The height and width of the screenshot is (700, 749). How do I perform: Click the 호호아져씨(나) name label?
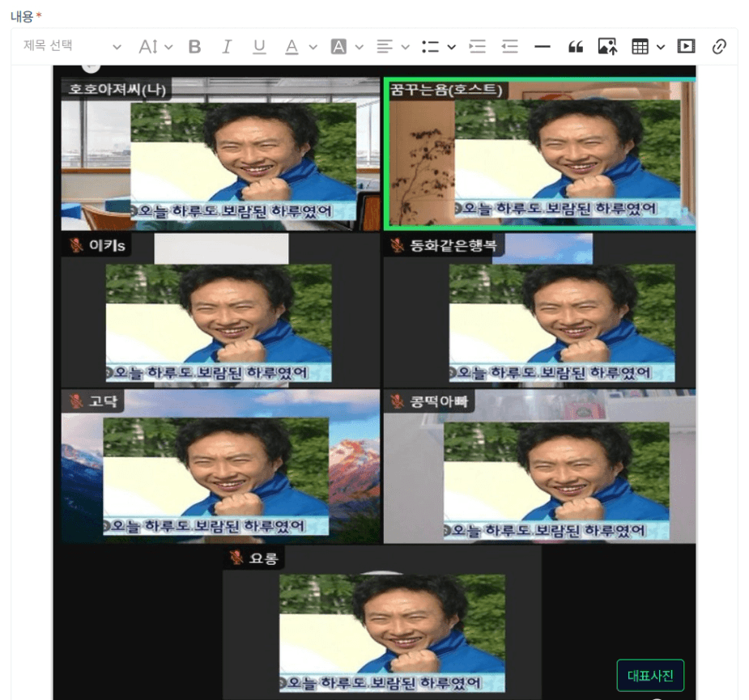point(117,89)
